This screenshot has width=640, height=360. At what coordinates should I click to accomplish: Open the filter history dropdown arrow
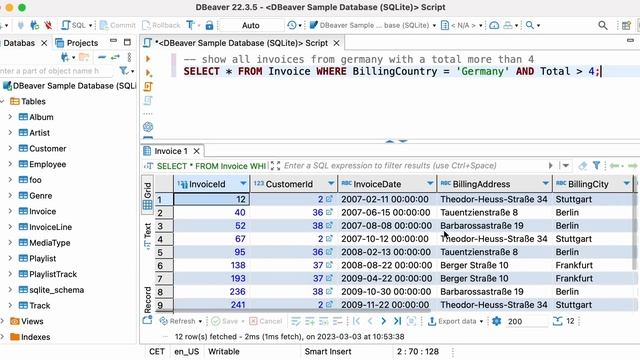(x=566, y=166)
